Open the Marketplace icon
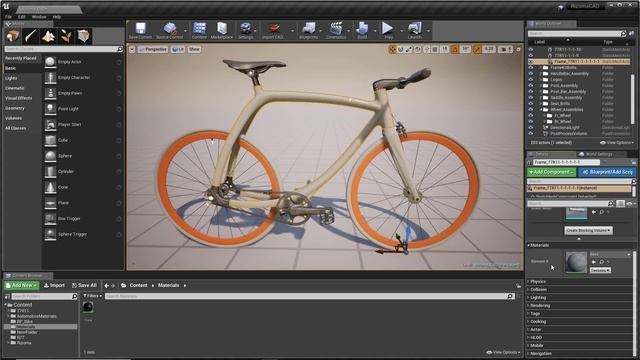The width and height of the screenshot is (640, 360). (x=222, y=29)
